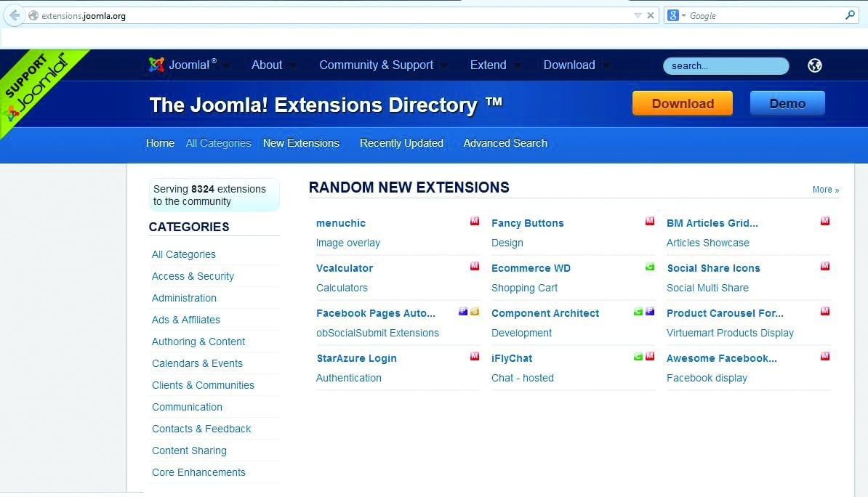The image size is (868, 497).
Task: Open the iFlyChat extension
Action: (x=512, y=359)
